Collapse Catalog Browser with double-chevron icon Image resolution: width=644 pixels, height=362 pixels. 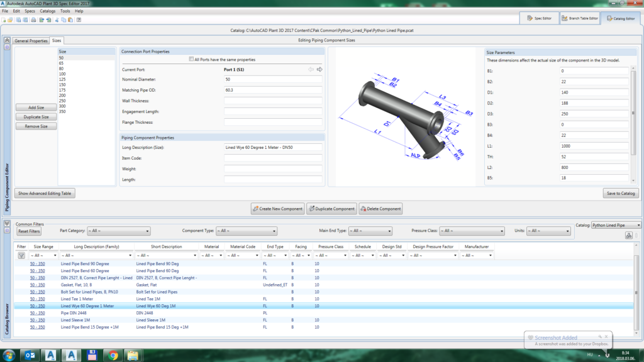[7, 224]
